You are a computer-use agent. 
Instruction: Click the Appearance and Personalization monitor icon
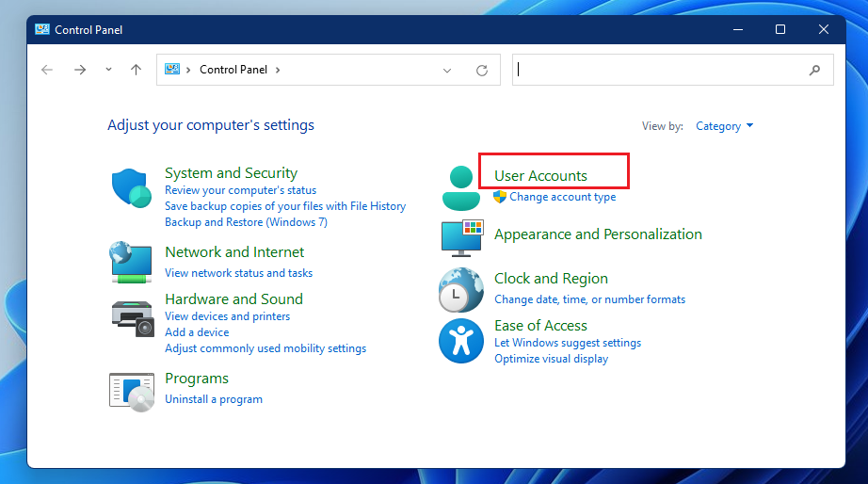pos(462,238)
